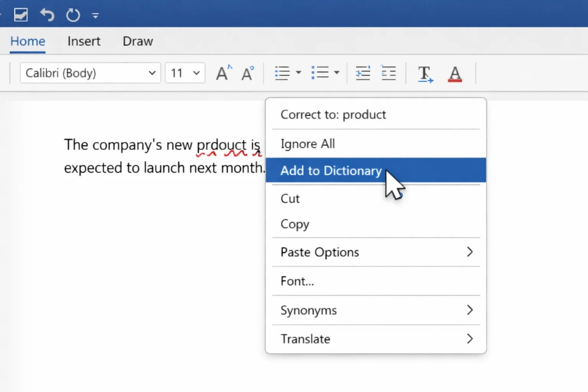This screenshot has width=588, height=392.
Task: Click the Redo icon
Action: (73, 15)
